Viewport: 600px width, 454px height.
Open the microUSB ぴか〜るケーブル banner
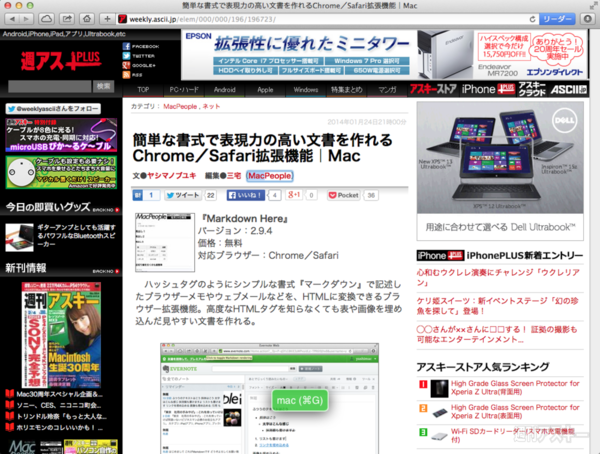pos(61,135)
